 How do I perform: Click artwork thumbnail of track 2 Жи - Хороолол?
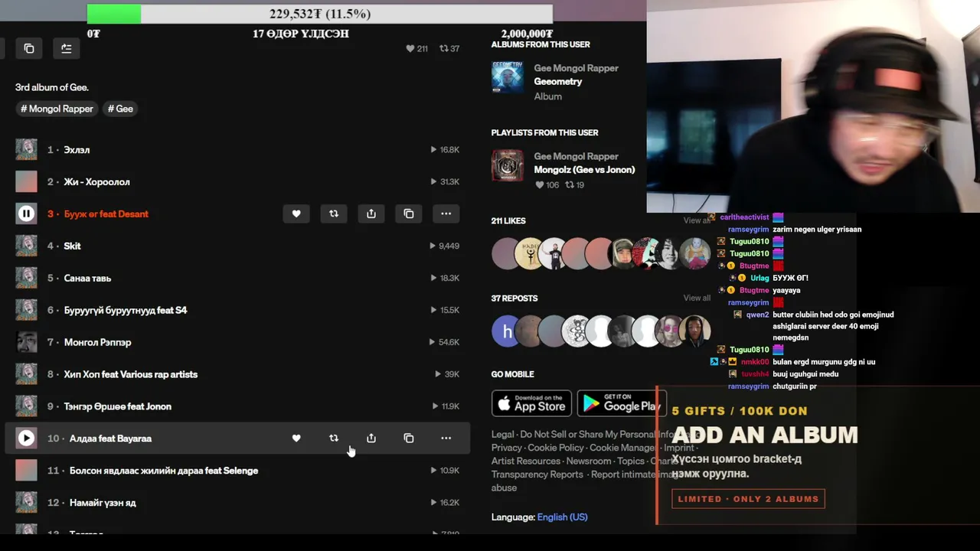click(26, 181)
